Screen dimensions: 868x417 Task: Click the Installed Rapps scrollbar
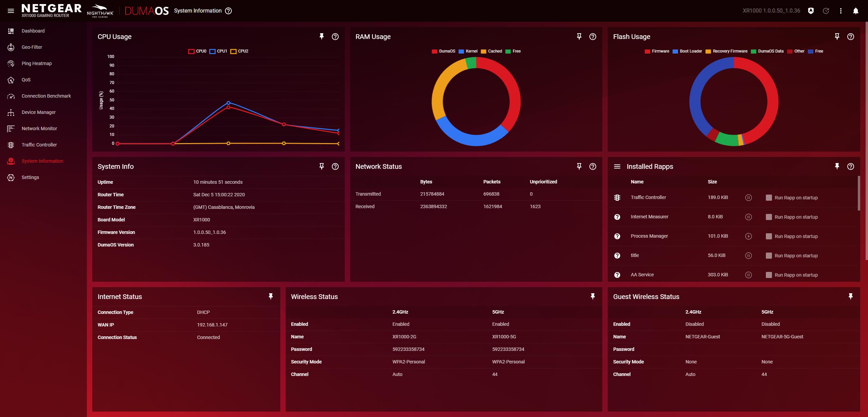coord(859,193)
